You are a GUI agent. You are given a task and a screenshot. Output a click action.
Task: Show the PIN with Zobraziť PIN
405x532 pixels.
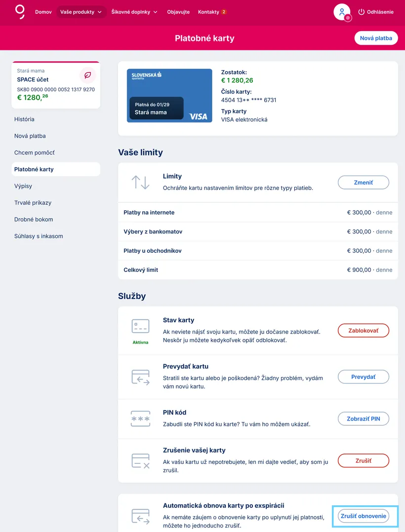click(363, 419)
